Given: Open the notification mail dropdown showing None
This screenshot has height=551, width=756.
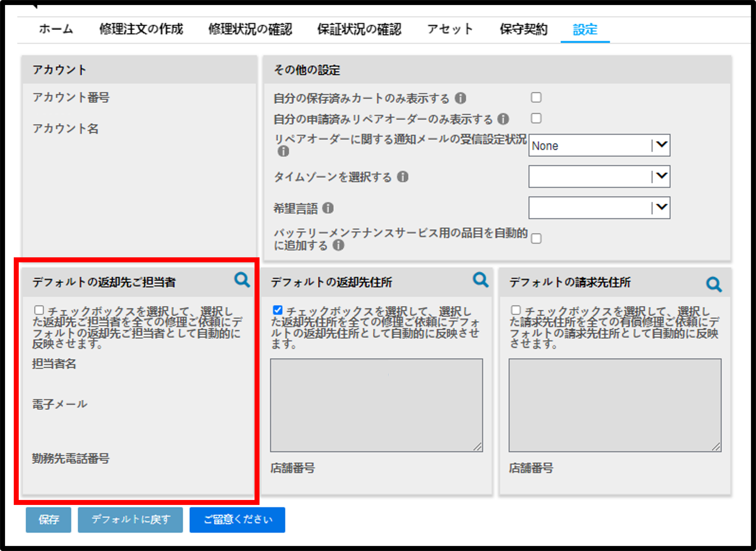Looking at the screenshot, I should [x=599, y=146].
